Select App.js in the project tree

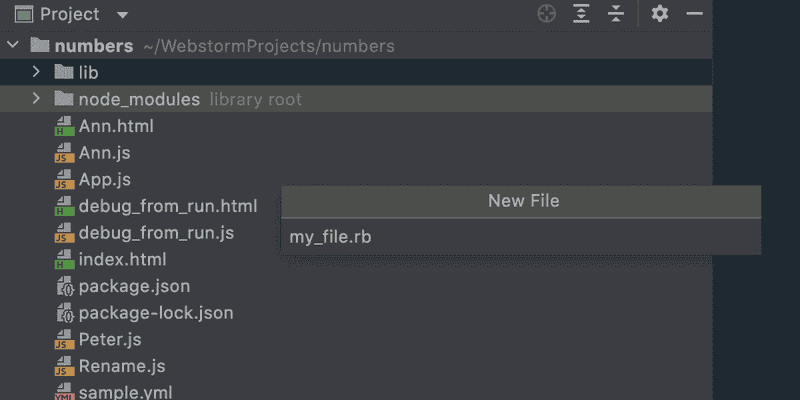tap(105, 179)
